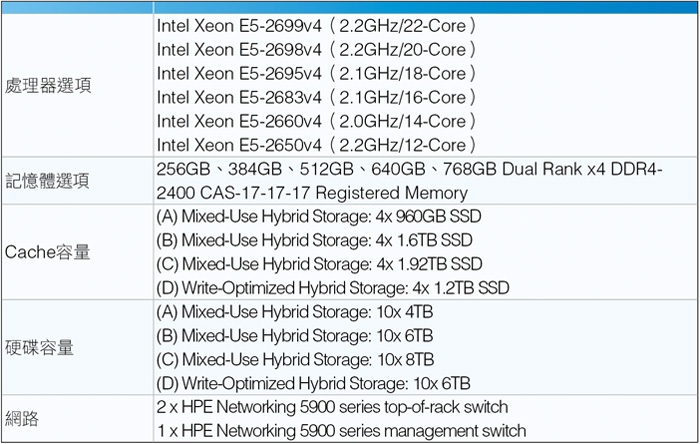Select the DDR4-2400 Registered Memory text
Viewport: 700px width, 444px height.
coord(409,181)
